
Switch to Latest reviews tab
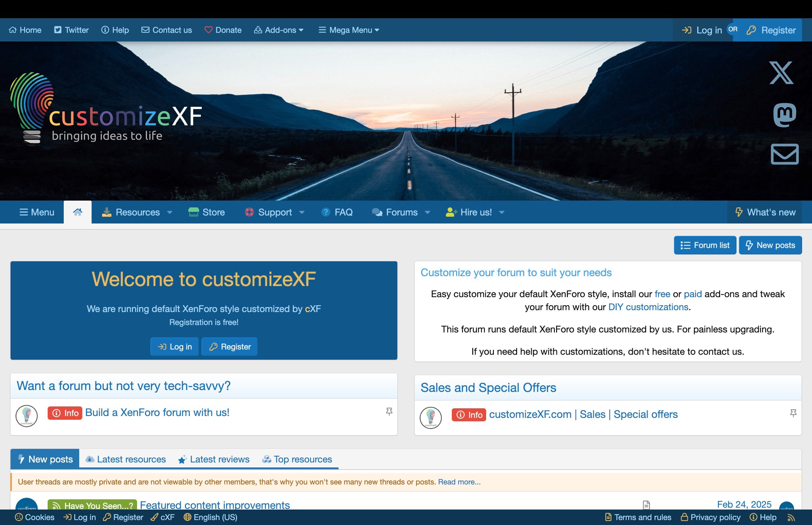click(x=214, y=459)
